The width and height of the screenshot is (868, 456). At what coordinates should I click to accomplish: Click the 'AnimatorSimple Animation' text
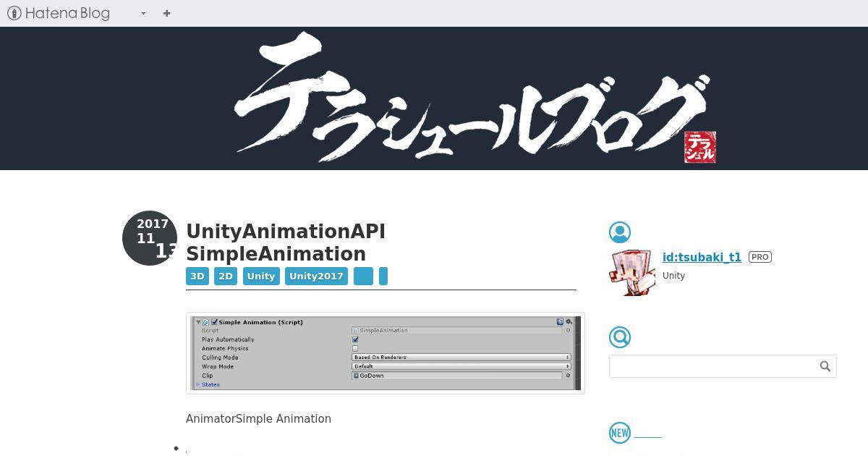[x=258, y=419]
